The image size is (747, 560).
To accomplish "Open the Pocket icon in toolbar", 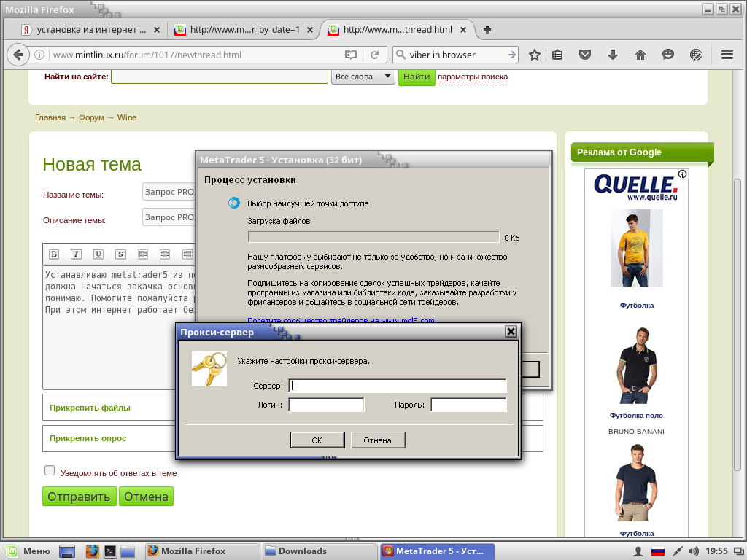I will pos(585,55).
